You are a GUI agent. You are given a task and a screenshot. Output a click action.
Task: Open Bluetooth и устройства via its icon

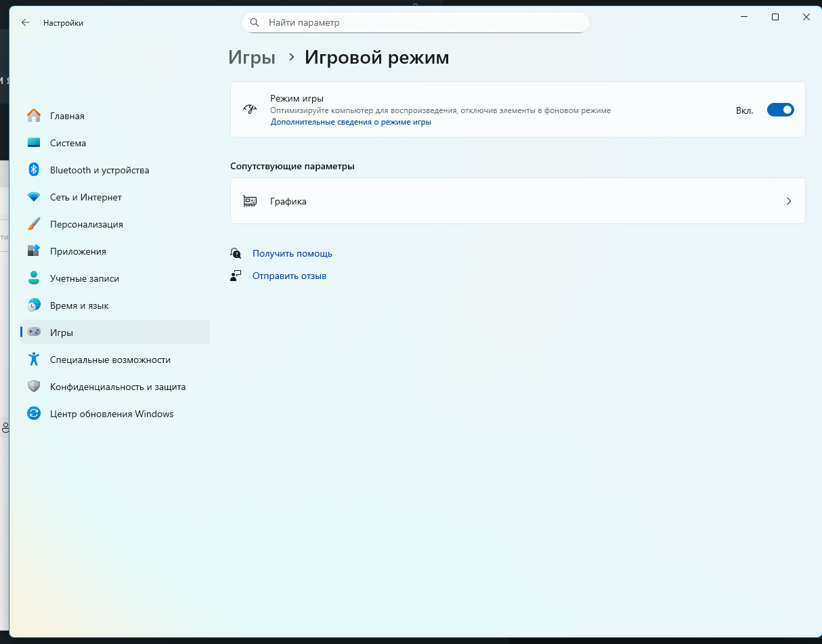34,170
